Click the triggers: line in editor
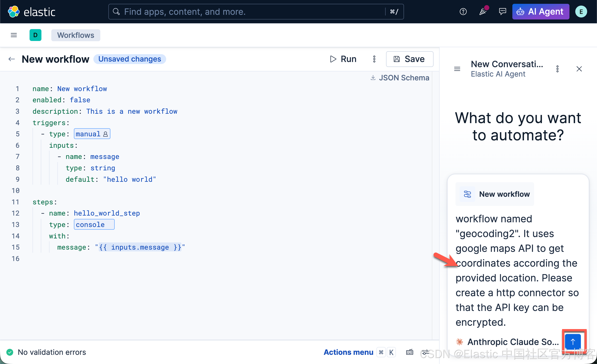 coord(51,122)
